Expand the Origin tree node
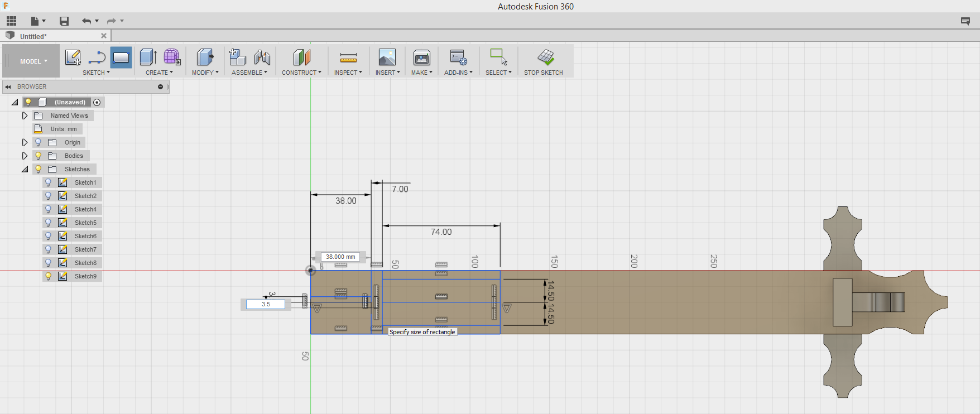Image resolution: width=980 pixels, height=414 pixels. tap(25, 142)
